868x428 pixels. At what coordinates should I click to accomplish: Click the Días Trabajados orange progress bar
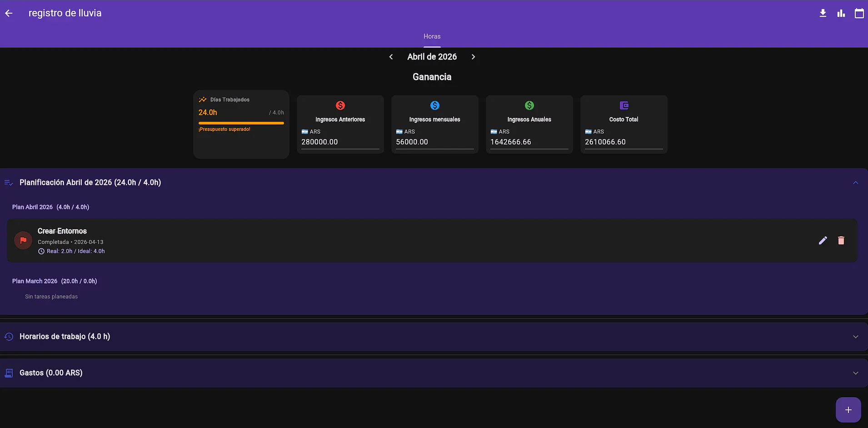point(241,123)
